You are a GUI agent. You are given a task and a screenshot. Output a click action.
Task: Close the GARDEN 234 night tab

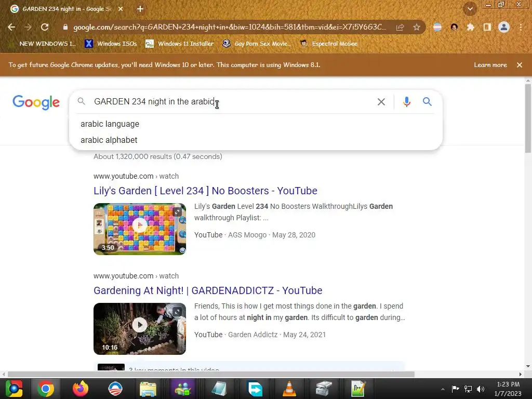[121, 9]
